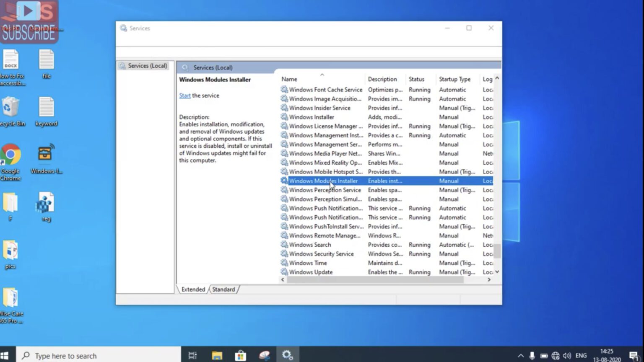Sort by the Description column header
This screenshot has width=644, height=362.
click(382, 79)
